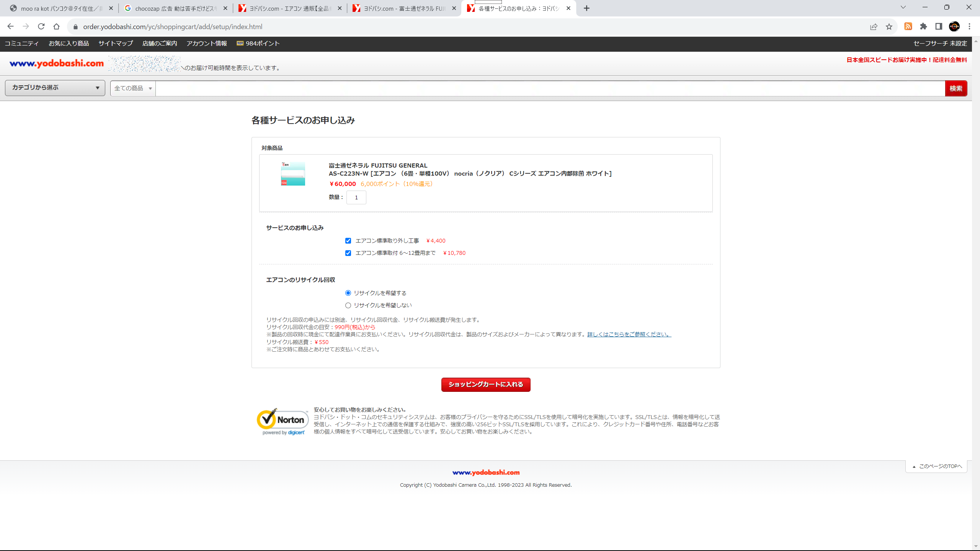
Task: Focus the product search field
Action: click(550, 88)
